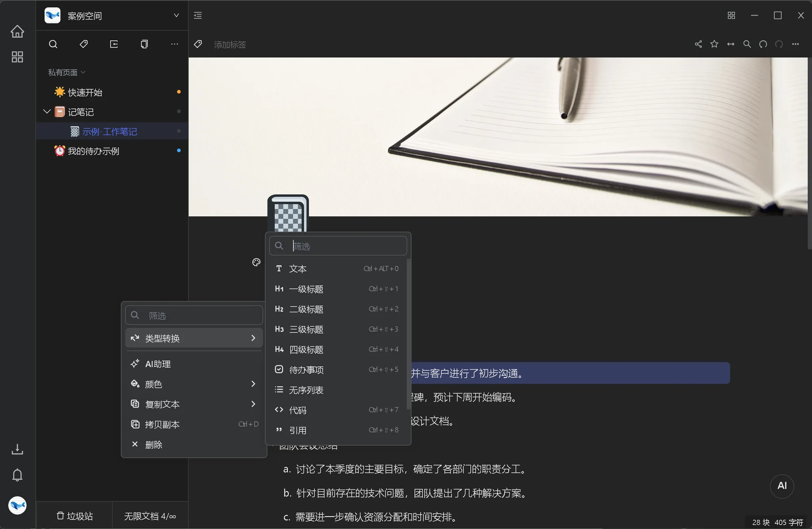Viewport: 812px width, 529px height.
Task: Click the page vertical scrollbar
Action: coord(810,154)
